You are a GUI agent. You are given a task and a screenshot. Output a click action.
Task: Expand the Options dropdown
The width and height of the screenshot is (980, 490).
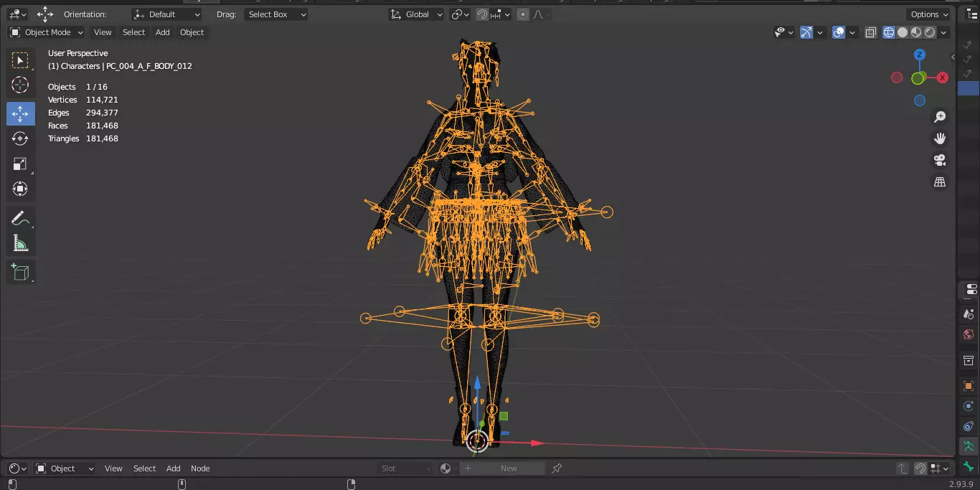(x=929, y=14)
